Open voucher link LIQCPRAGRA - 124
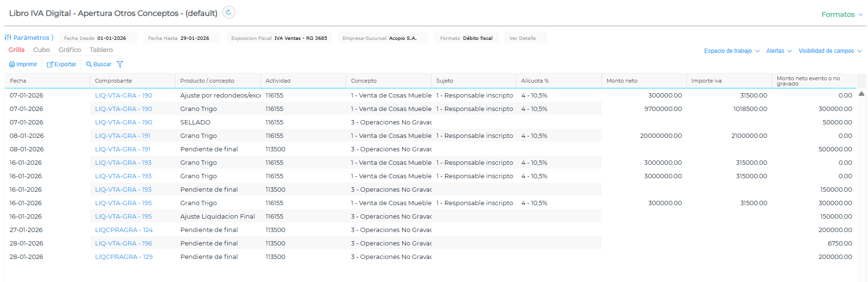The width and height of the screenshot is (868, 282). (x=124, y=230)
